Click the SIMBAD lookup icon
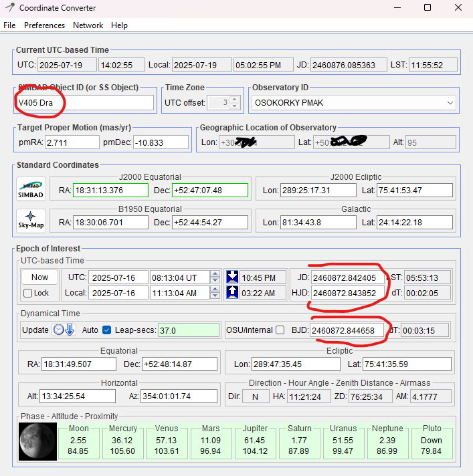The image size is (473, 476). (31, 190)
